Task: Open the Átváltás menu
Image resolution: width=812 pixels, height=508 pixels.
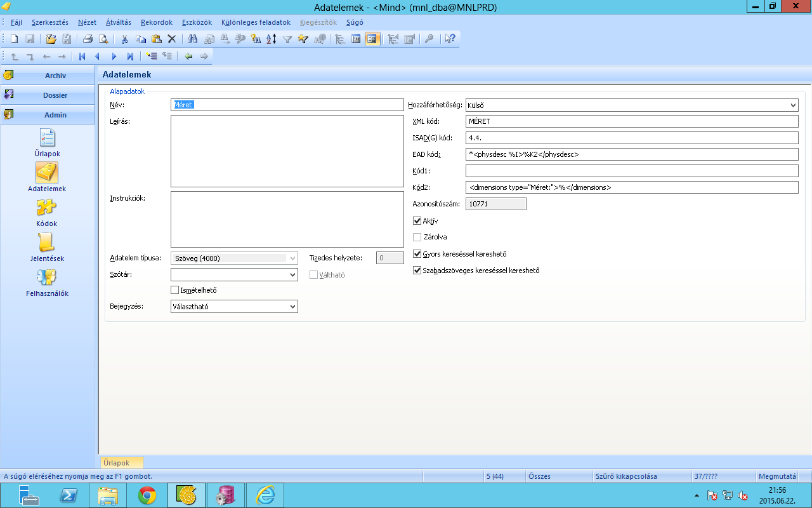Action: (119, 22)
